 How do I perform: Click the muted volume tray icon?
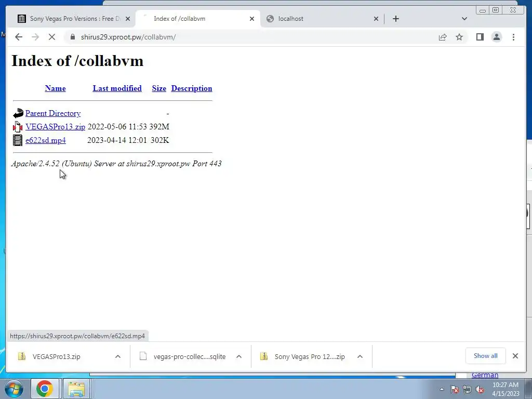[480, 389]
